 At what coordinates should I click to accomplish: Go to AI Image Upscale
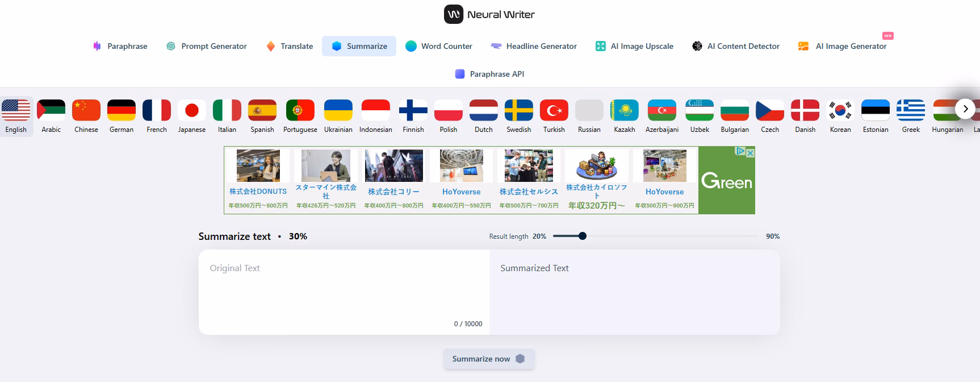point(634,46)
